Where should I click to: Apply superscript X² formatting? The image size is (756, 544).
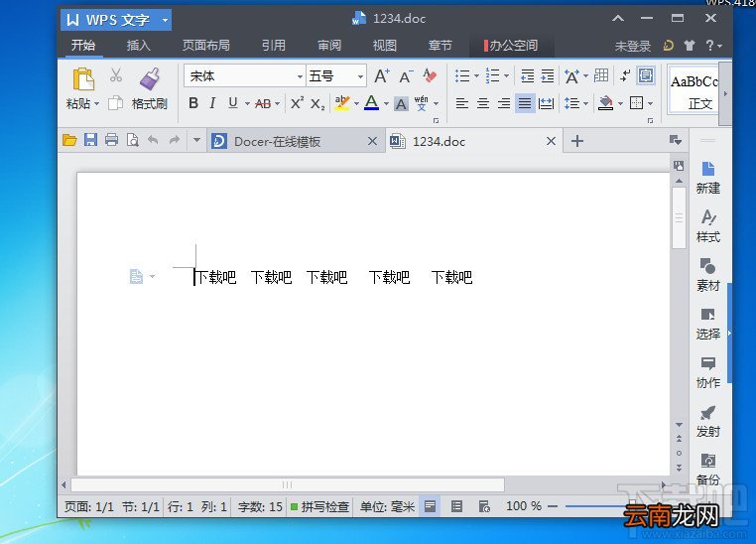coord(297,103)
